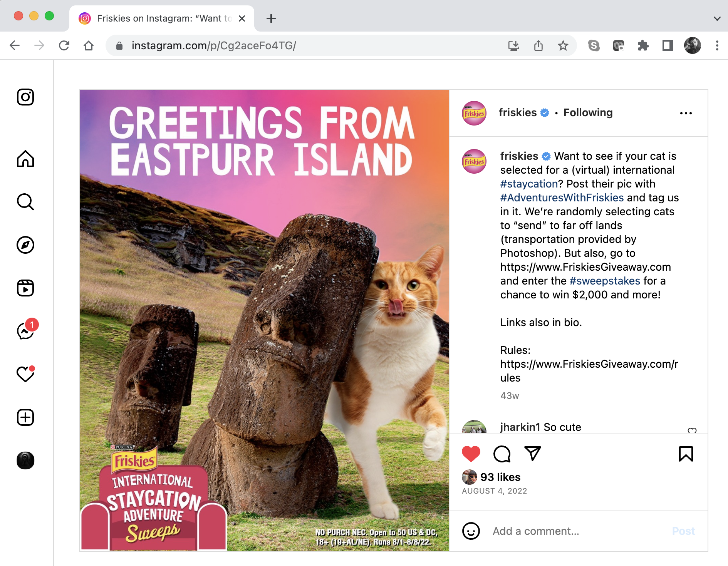728x566 pixels.
Task: Open Explore compass icon
Action: click(25, 245)
